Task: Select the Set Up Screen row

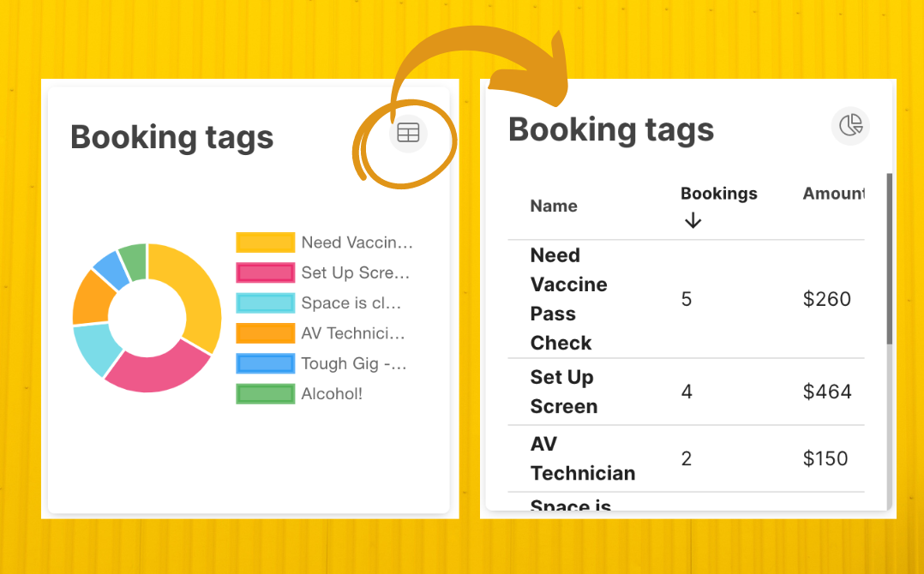Action: (x=686, y=392)
